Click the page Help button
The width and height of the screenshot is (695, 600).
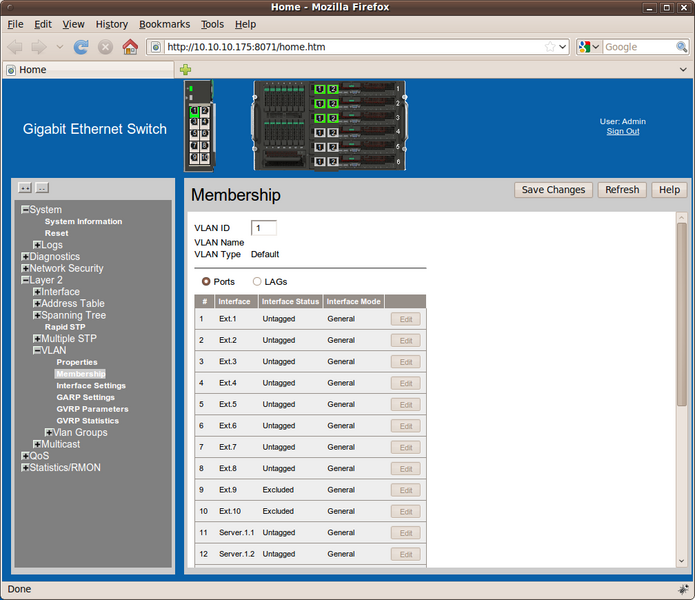(669, 190)
